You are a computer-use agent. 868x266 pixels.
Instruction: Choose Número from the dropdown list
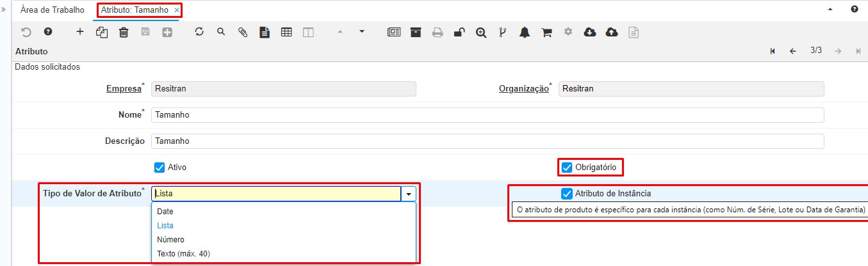coord(284,239)
